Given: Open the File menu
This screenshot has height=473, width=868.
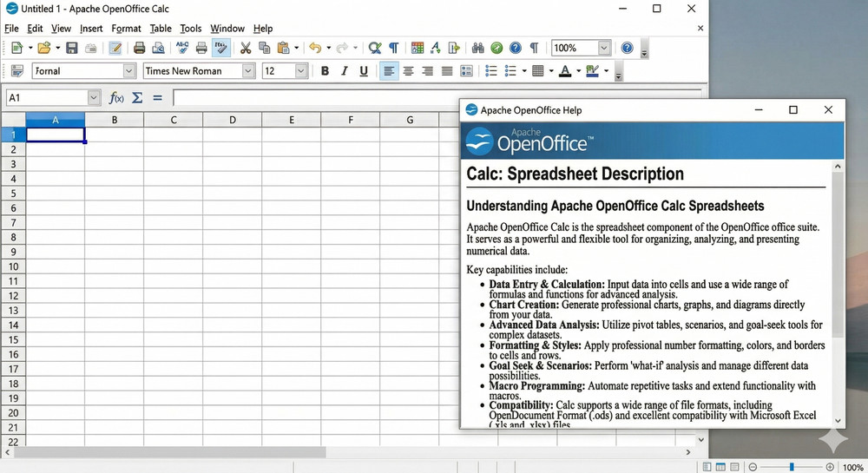Looking at the screenshot, I should [11, 29].
